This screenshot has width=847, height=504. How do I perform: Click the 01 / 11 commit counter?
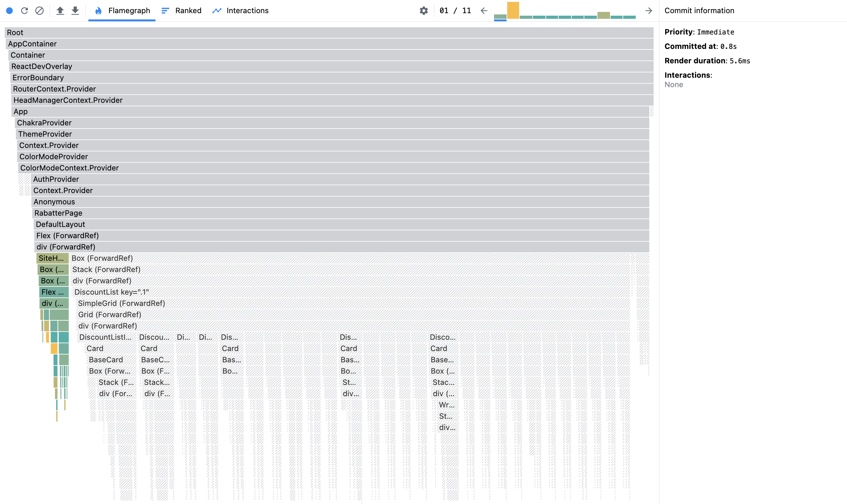click(x=455, y=11)
